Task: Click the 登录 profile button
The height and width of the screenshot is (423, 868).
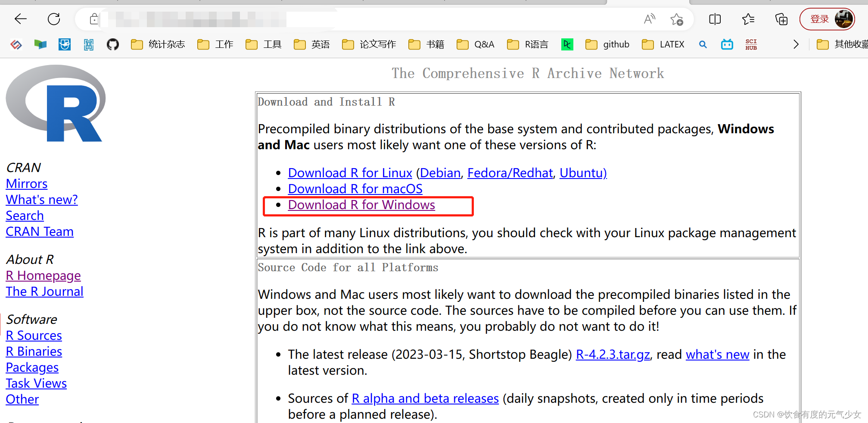Action: click(x=828, y=19)
